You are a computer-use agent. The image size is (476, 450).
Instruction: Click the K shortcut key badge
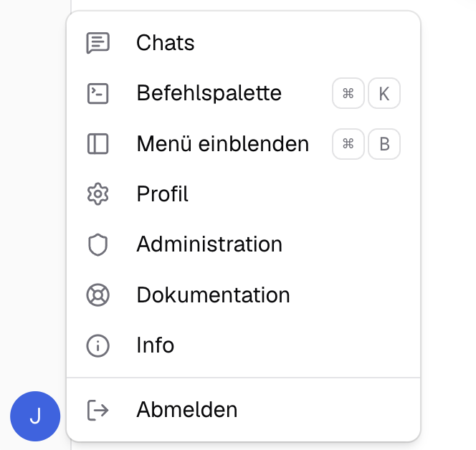[x=384, y=93]
